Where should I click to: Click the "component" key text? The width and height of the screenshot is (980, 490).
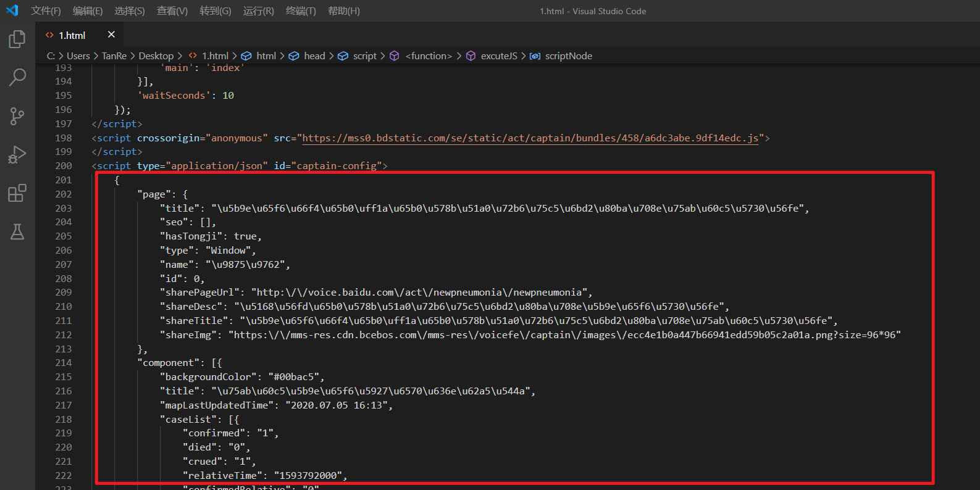point(169,362)
